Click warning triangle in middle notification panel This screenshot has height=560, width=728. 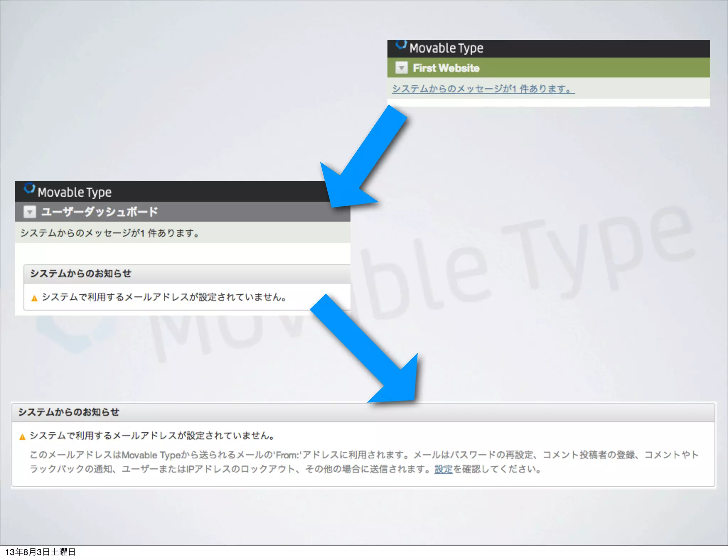[34, 298]
